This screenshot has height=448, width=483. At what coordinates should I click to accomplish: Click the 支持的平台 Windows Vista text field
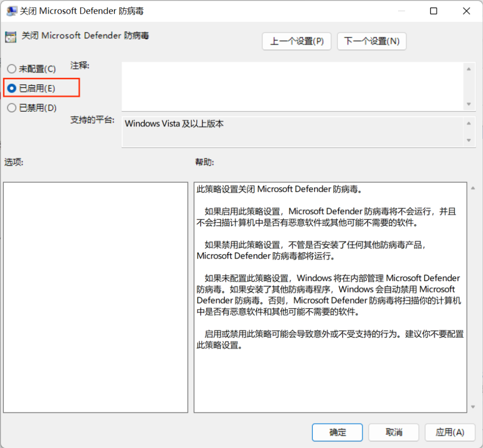[292, 132]
